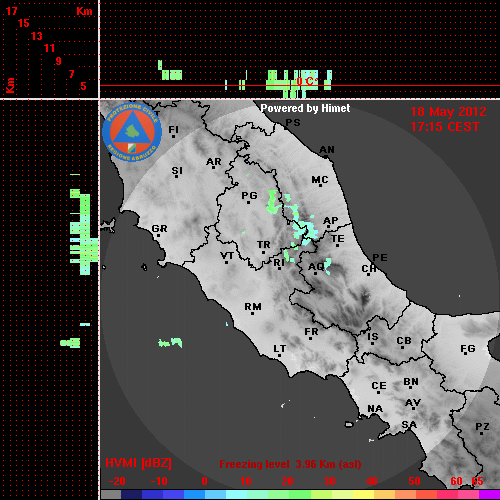Click the green radar echo over the sea
Viewport: 500px width, 500px height.
coord(170,342)
